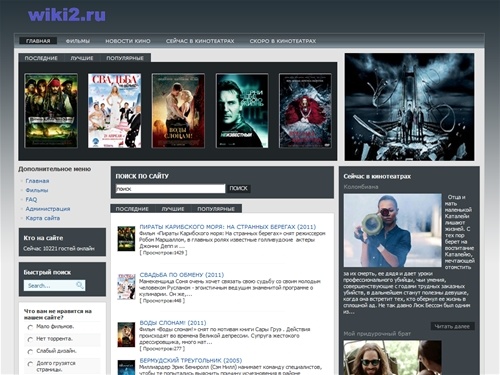This screenshot has width=500, height=375.
Task: Click the Просмотров:277 view counter text
Action: [x=162, y=349]
